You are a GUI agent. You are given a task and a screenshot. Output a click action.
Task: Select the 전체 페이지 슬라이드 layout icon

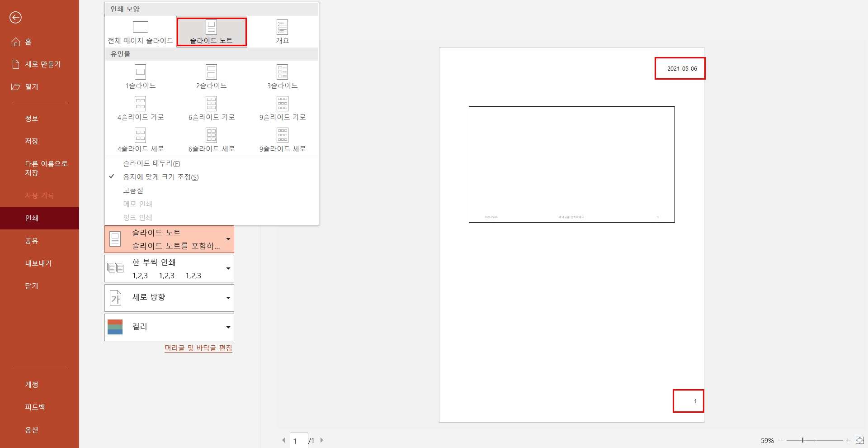pyautogui.click(x=140, y=32)
